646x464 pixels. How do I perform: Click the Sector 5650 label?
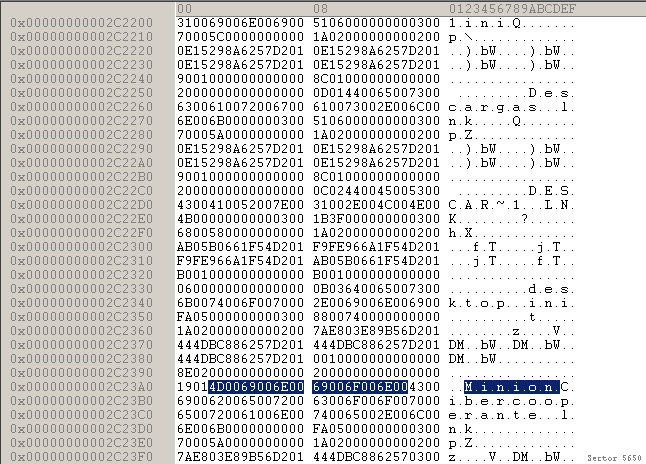[614, 455]
